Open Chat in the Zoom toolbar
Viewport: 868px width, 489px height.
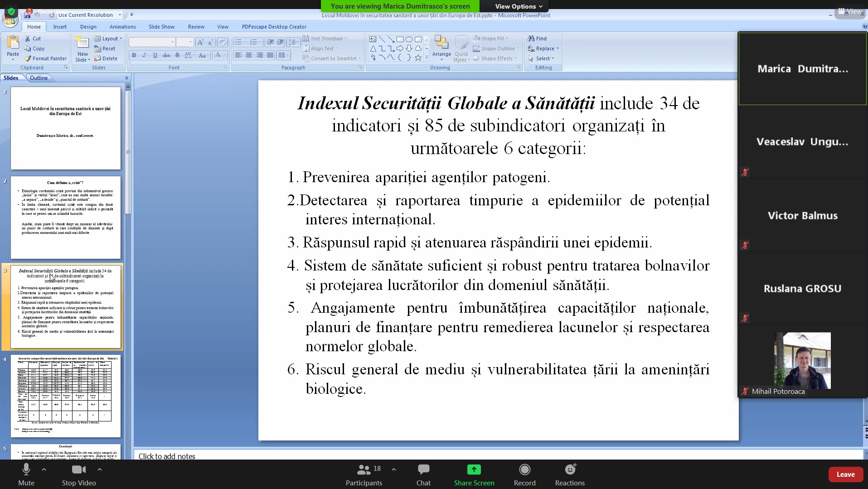coord(423,474)
